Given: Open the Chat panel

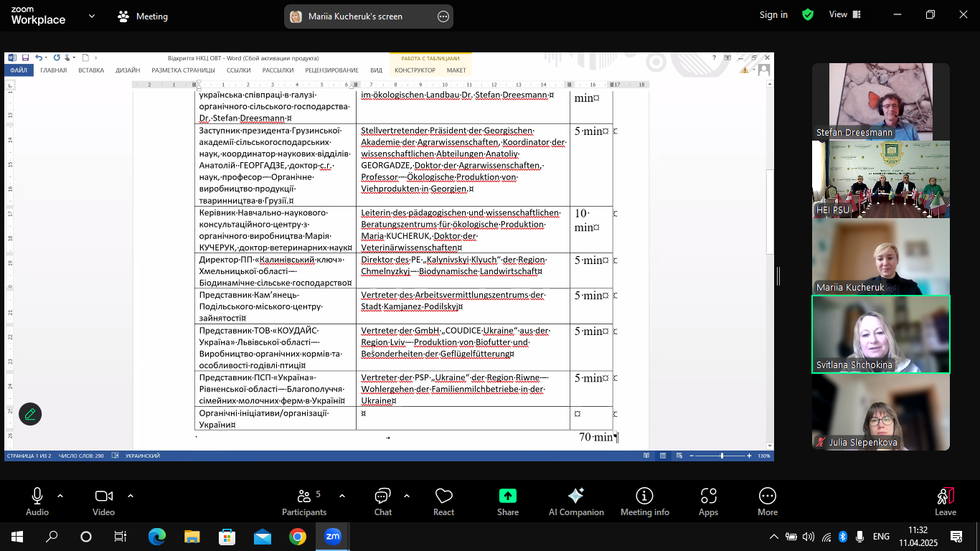Looking at the screenshot, I should click(382, 496).
